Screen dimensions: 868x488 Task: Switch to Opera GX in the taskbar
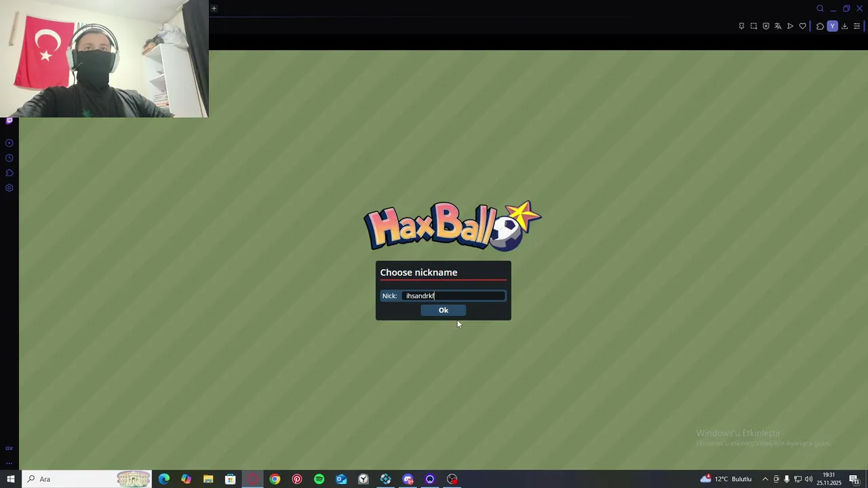tap(252, 479)
